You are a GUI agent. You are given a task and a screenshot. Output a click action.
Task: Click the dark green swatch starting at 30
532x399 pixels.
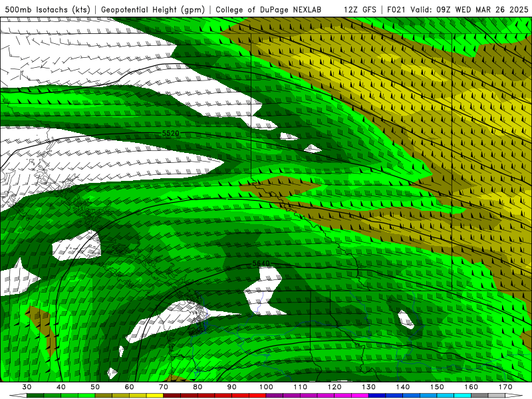point(35,396)
